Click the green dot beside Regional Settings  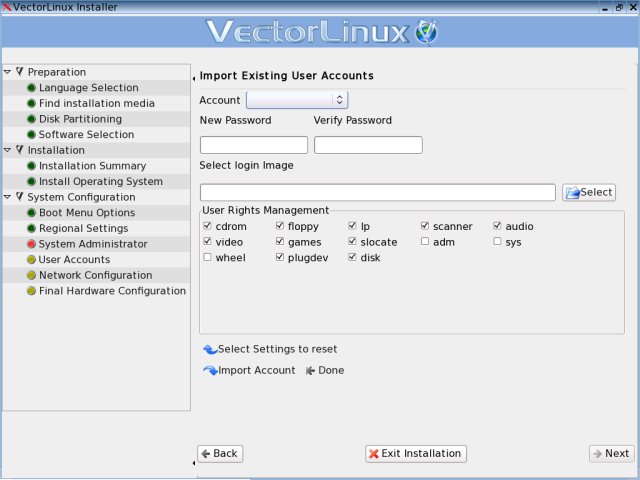point(31,228)
